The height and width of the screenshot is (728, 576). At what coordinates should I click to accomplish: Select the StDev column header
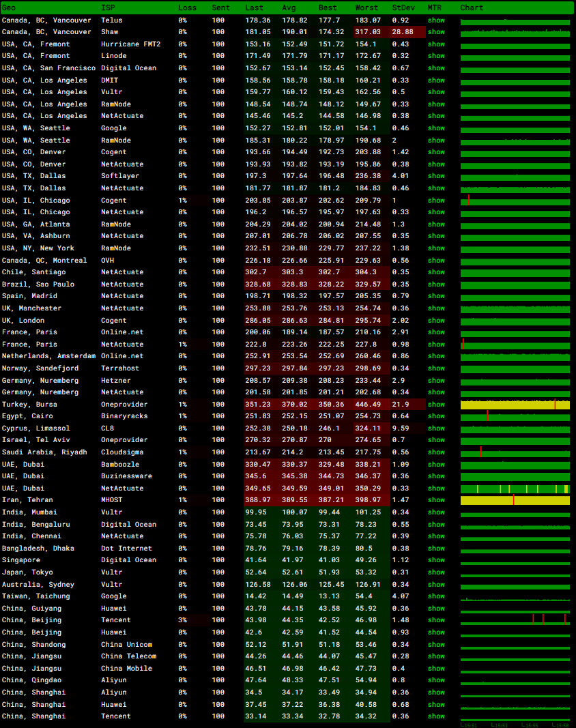(402, 8)
